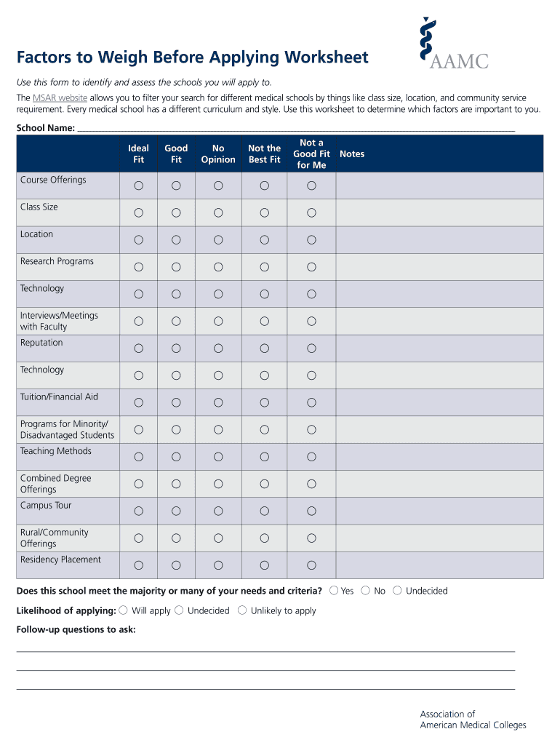
Task: Choose Not the Best Fit for Research Programs
Action: 264,267
